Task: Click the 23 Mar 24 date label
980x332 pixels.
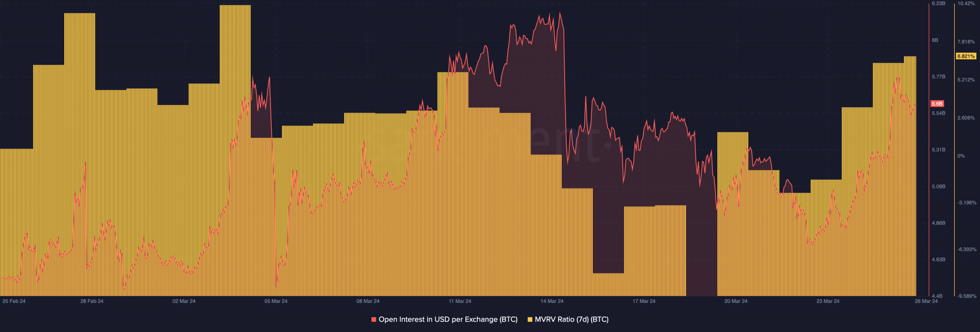Action: coord(828,301)
